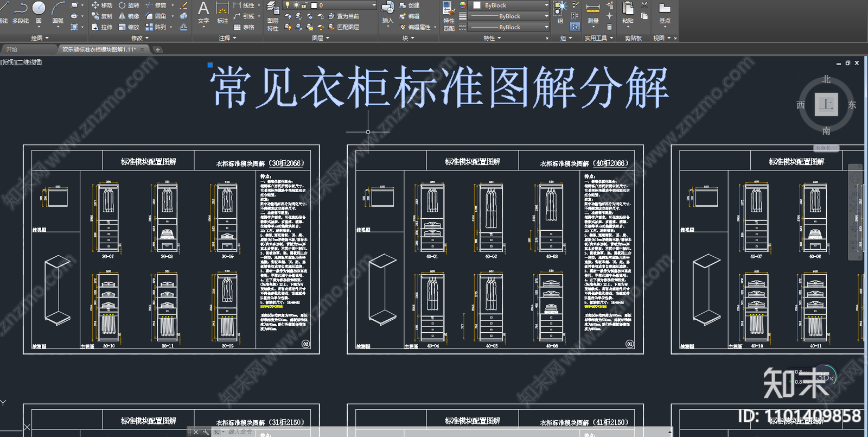Open the 编辑属性 dropdown arrow
The height and width of the screenshot is (437, 868).
[435, 27]
